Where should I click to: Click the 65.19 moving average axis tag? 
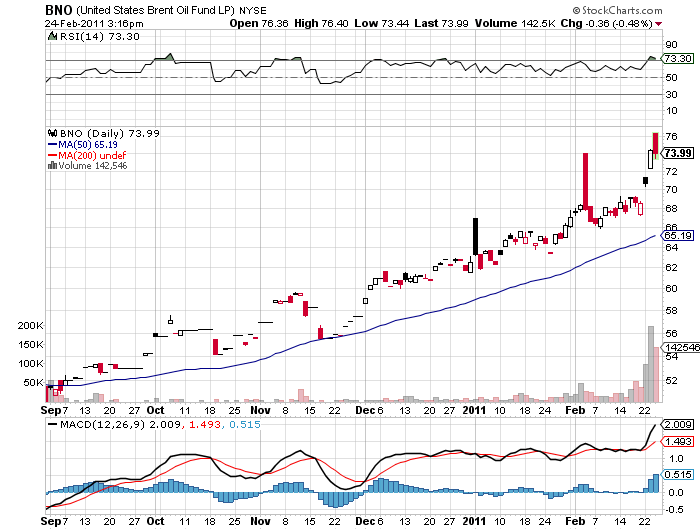coord(677,235)
